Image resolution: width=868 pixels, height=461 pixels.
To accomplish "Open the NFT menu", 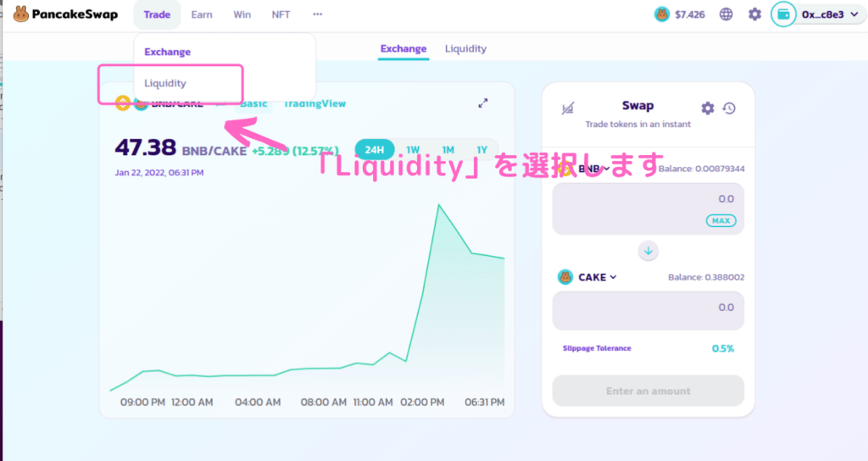I will coord(281,14).
